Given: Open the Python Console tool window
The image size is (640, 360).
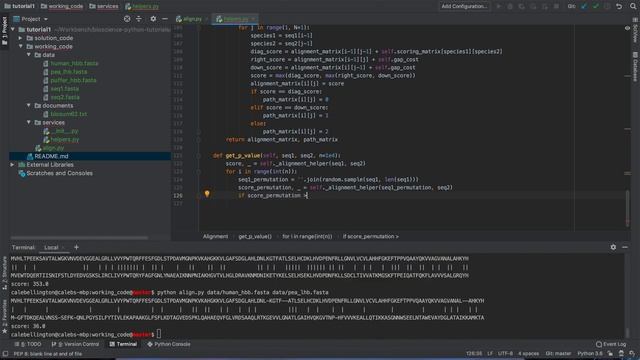Looking at the screenshot, I should tap(169, 344).
